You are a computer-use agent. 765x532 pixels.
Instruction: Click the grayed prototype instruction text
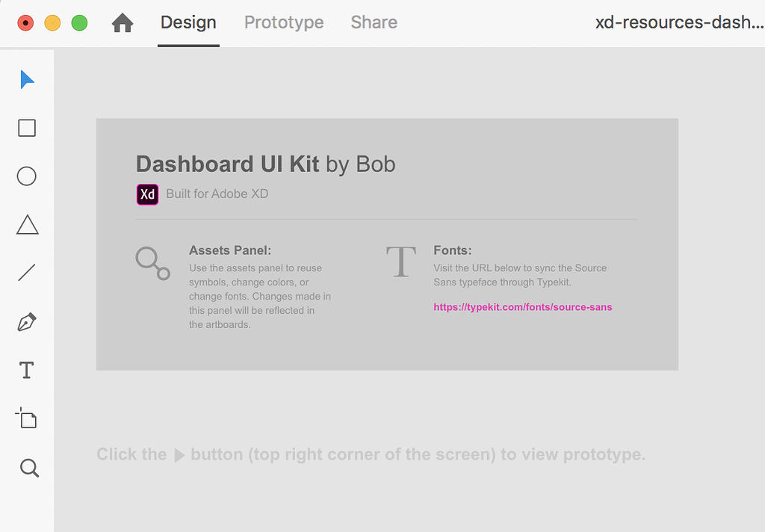click(371, 454)
